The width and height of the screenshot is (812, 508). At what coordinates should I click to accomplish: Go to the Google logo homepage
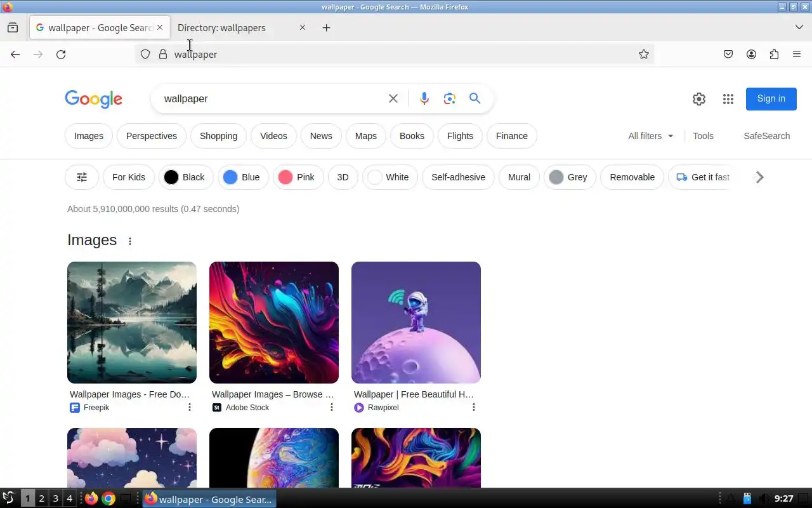(x=93, y=99)
